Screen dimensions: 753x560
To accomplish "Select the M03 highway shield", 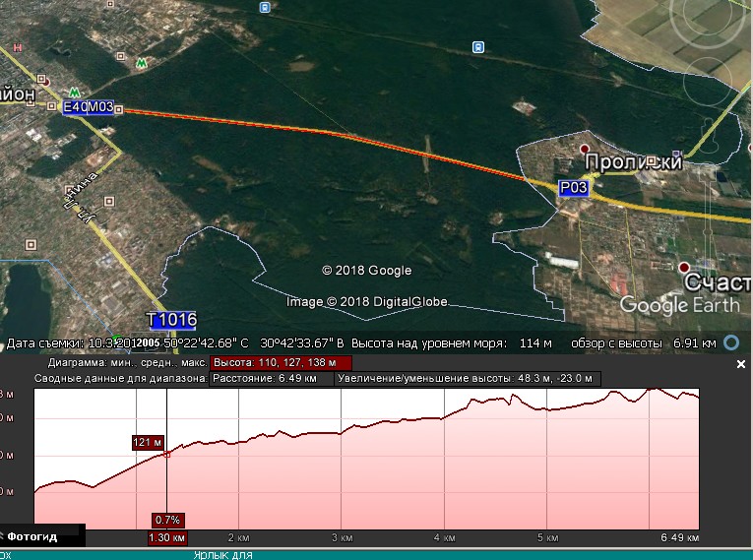I will pos(101,107).
